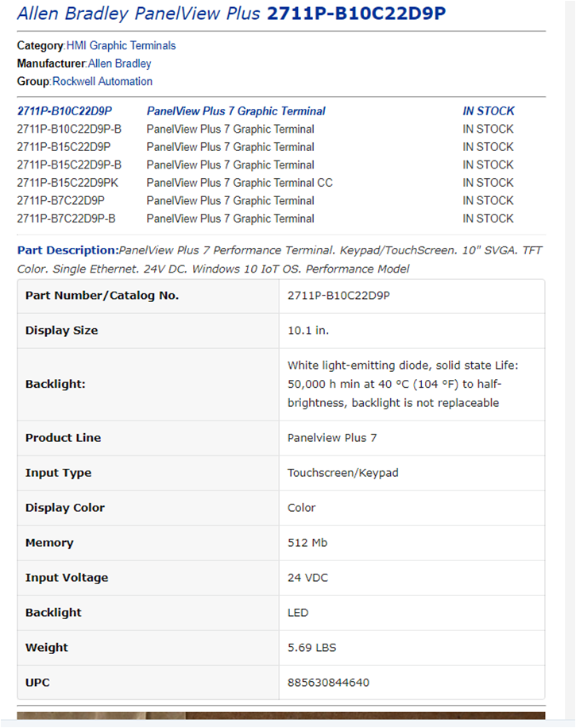The image size is (576, 728).
Task: Click the 'LED' backlight value cell
Action: pos(412,613)
